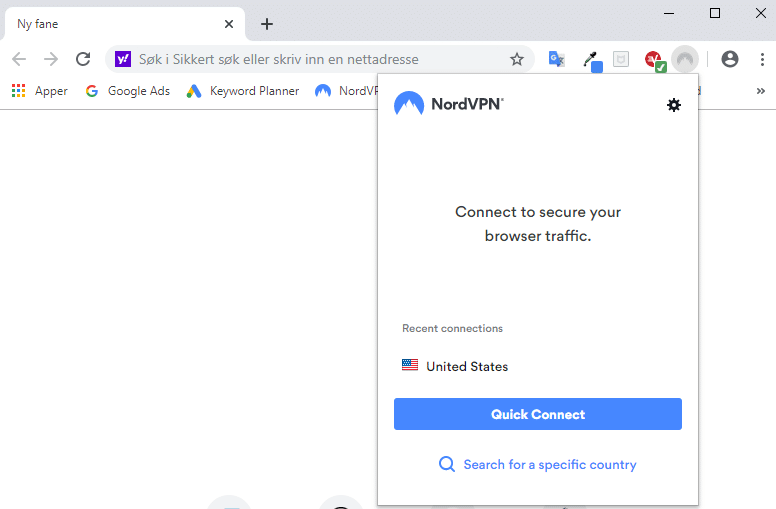The image size is (776, 509).
Task: Reload the current page
Action: 83,59
